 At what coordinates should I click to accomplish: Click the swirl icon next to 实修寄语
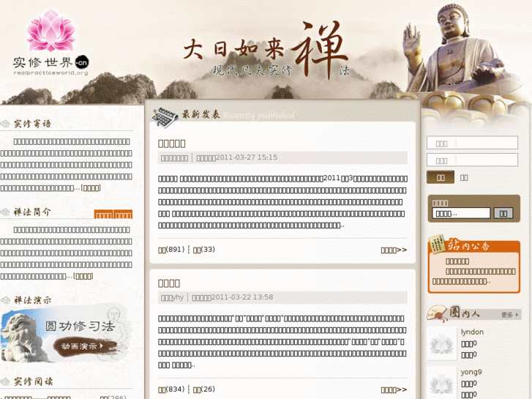coord(5,124)
